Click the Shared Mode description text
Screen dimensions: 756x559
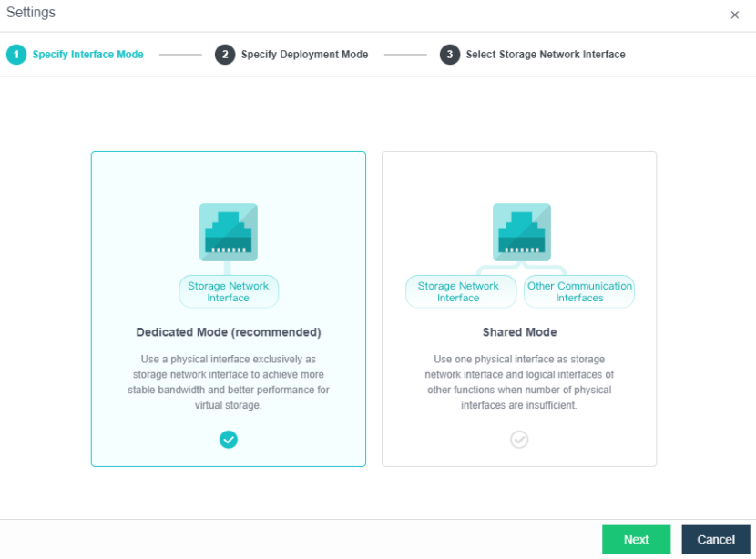point(519,382)
